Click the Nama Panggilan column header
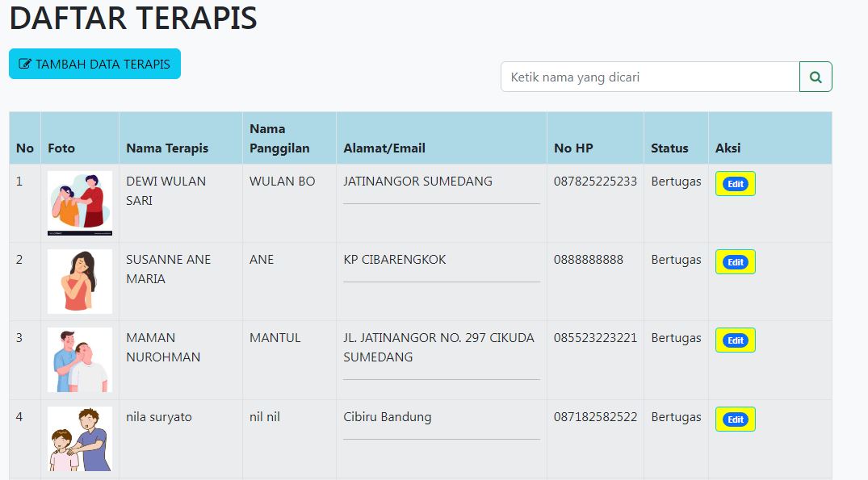 279,138
